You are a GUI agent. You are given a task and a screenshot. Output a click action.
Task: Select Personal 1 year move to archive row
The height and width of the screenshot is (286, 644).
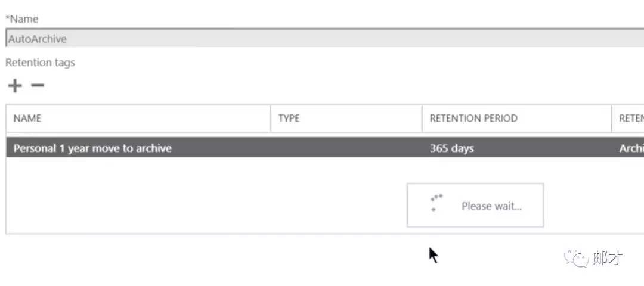(92, 148)
